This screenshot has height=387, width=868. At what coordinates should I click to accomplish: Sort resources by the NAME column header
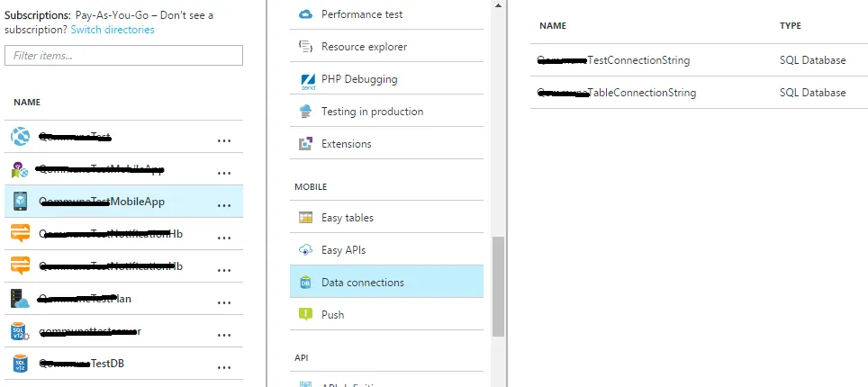[x=27, y=103]
